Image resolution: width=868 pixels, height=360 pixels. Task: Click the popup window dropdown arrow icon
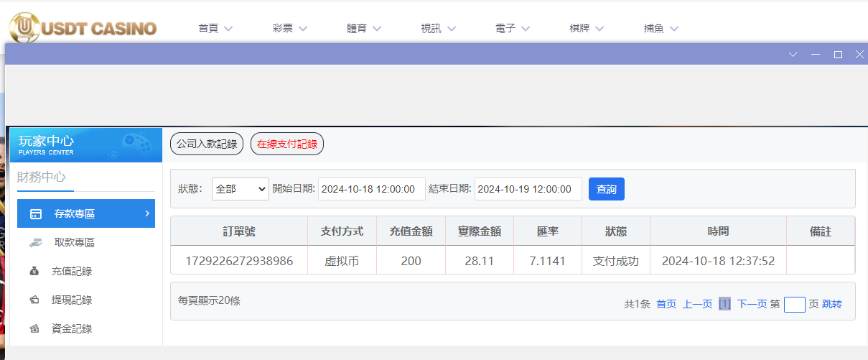793,55
